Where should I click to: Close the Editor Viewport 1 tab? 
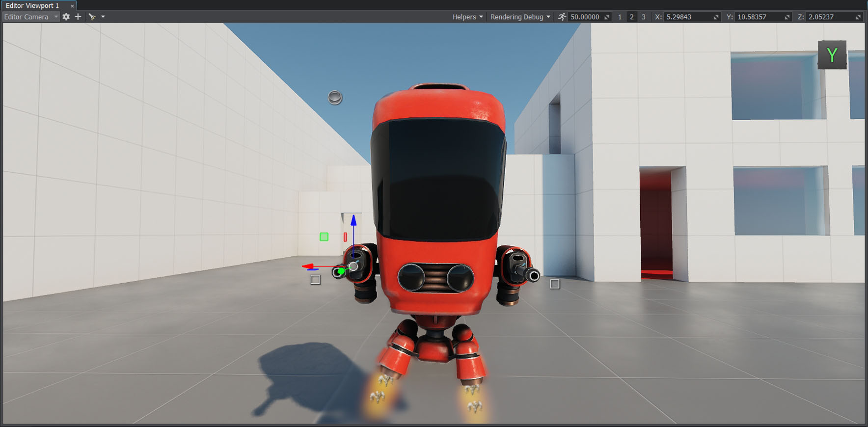click(72, 6)
